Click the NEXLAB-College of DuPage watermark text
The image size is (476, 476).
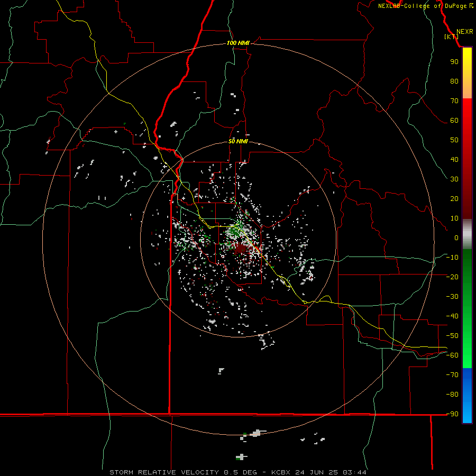tap(425, 6)
